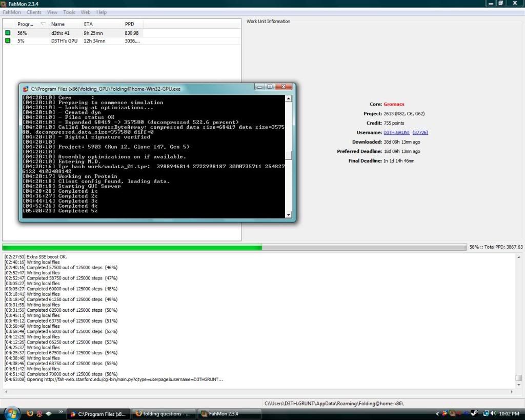Sort client list by Progress column header
Viewport: 525px width, 420px height.
click(x=31, y=24)
